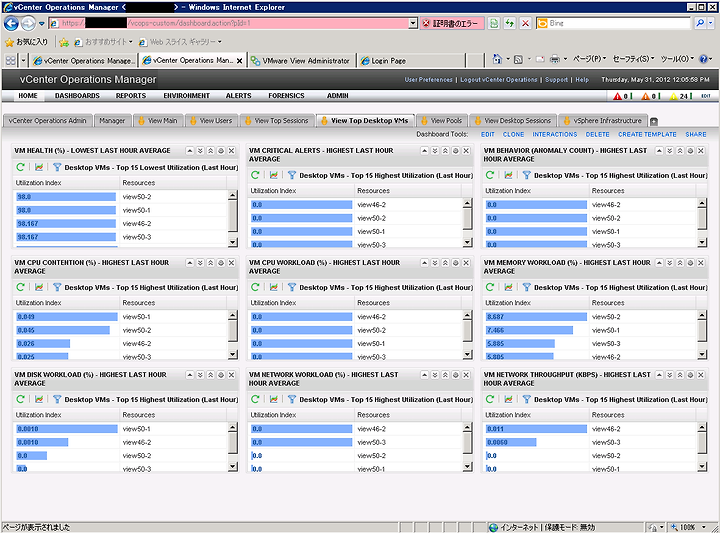Refresh the VM Network Throughput widget
Viewport: 720px width, 533px height.
[x=490, y=399]
